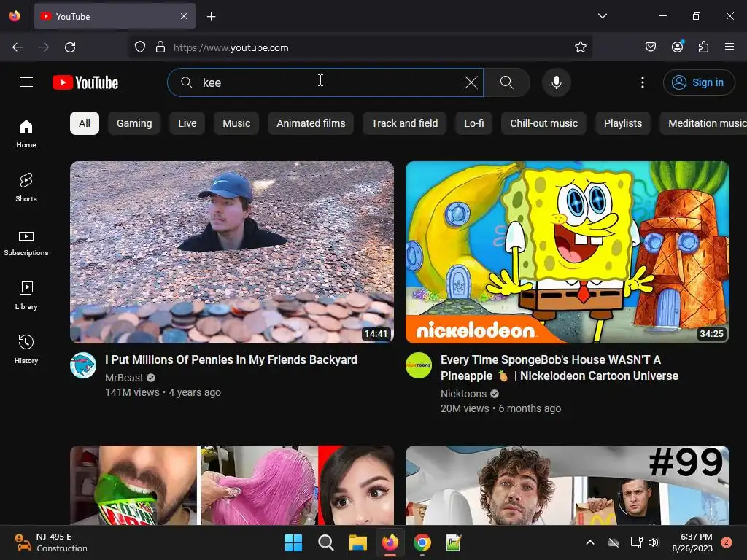This screenshot has width=747, height=560.
Task: Click the Sign in button
Action: [x=699, y=82]
